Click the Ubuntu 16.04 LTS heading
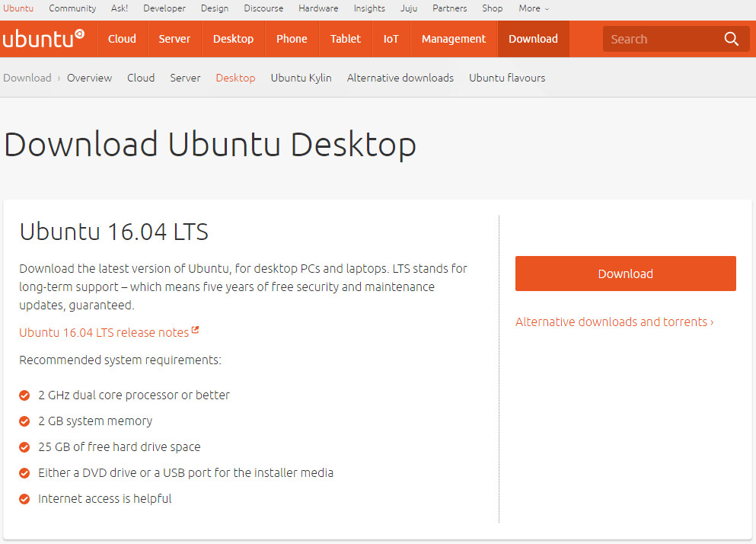Screen dimensions: 756x544 113,232
